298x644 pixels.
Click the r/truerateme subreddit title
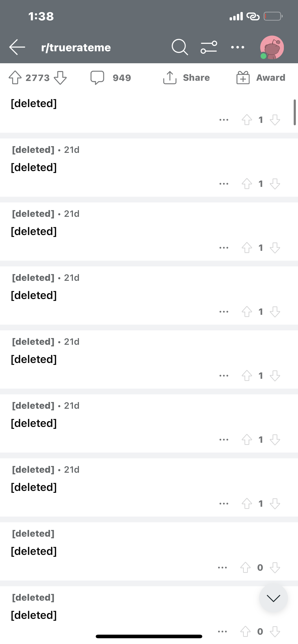pos(76,47)
